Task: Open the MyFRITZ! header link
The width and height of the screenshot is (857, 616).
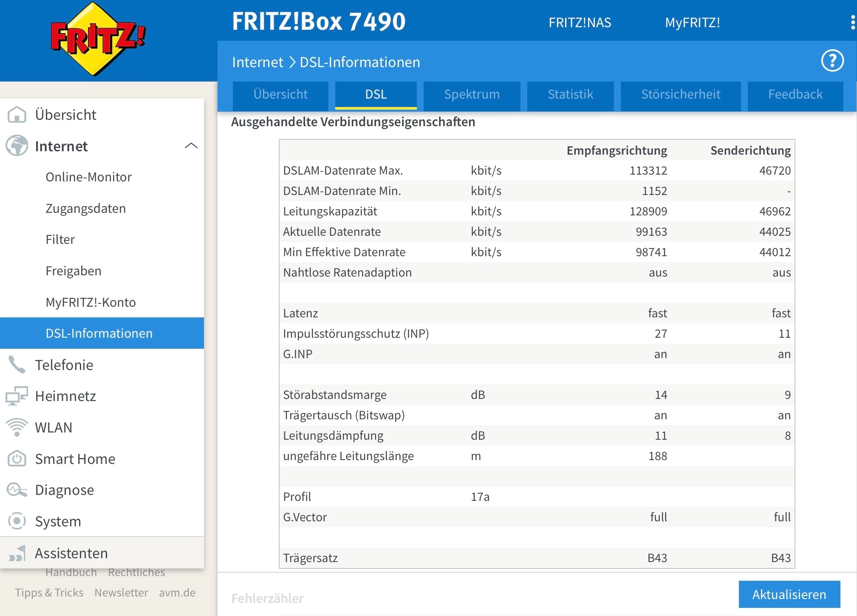Action: (692, 23)
